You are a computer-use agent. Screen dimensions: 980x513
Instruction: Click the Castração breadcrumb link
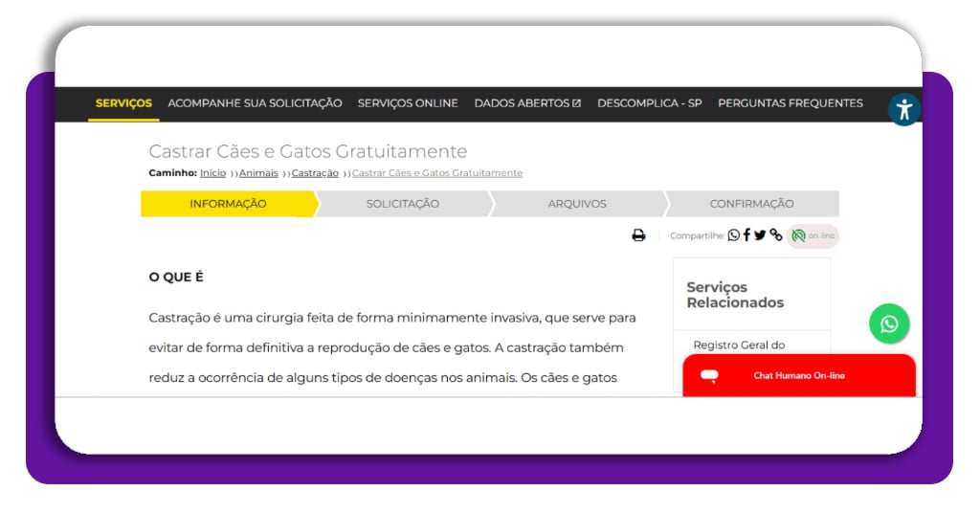pos(315,173)
